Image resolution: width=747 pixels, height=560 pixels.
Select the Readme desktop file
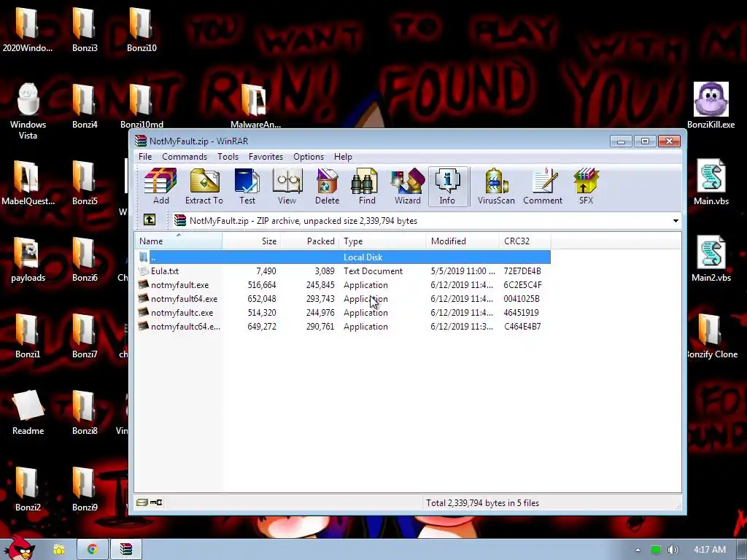tap(28, 413)
